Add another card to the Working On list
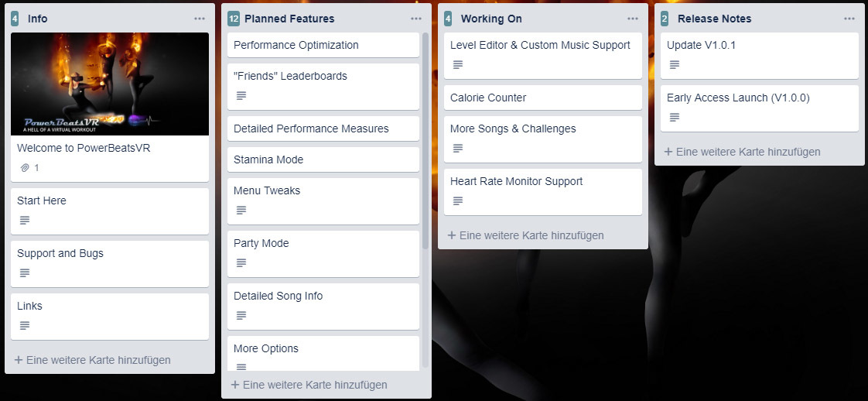 (x=526, y=235)
